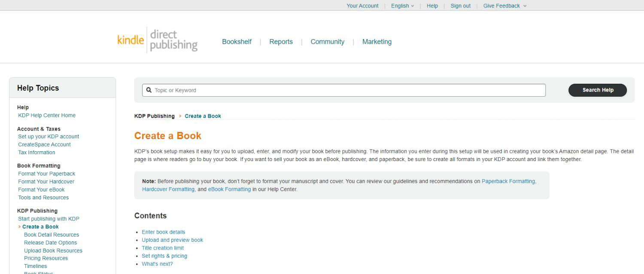This screenshot has height=274, width=644.
Task: Switch to the Bookshelf section
Action: [237, 41]
